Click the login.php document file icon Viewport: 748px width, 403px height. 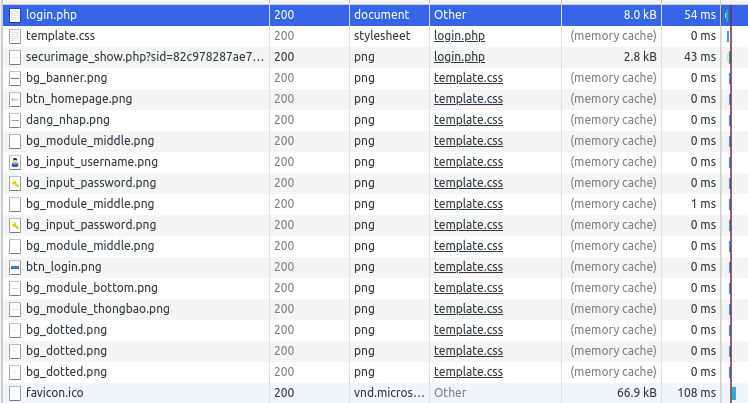coord(15,15)
